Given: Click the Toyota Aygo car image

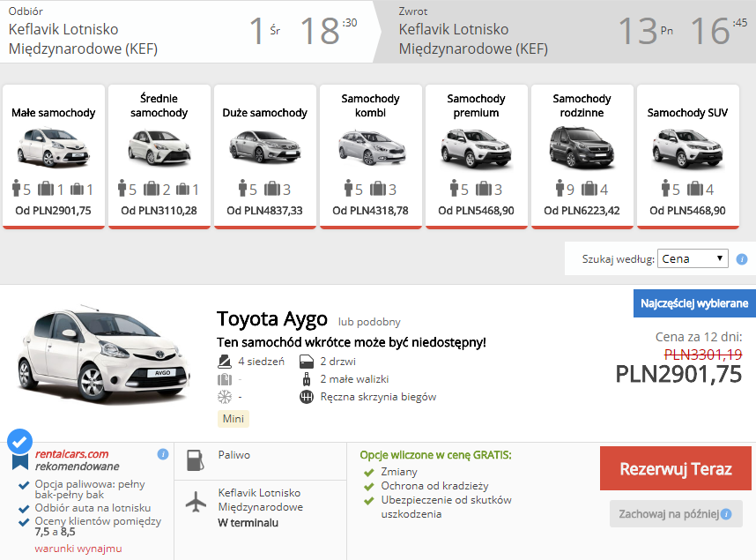Looking at the screenshot, I should click(x=104, y=356).
